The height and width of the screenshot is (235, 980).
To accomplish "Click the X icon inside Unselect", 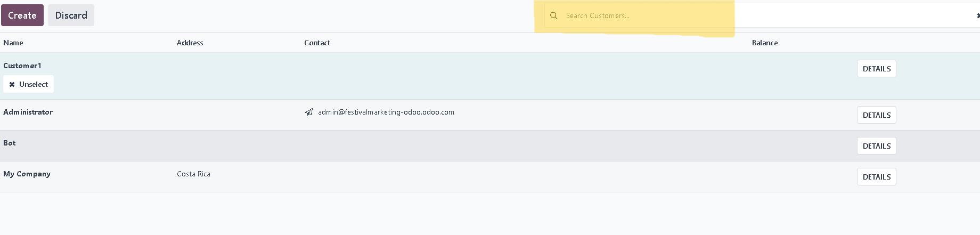I will (12, 84).
